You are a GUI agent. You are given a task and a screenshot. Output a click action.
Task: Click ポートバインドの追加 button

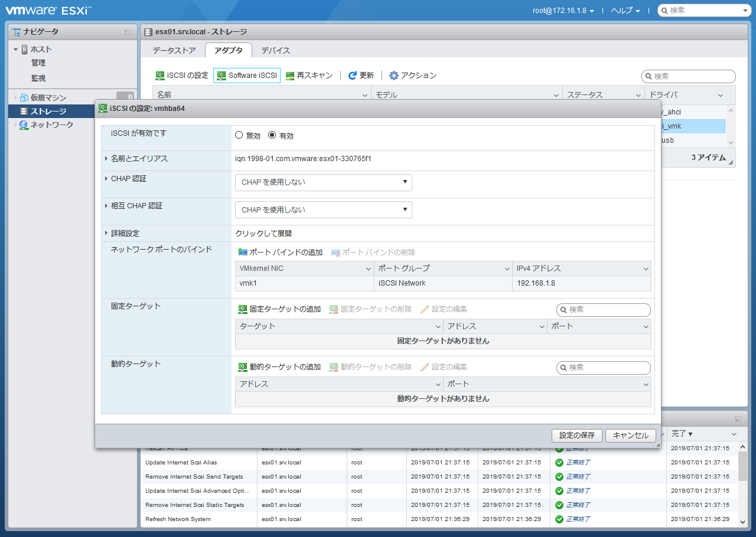pos(280,253)
